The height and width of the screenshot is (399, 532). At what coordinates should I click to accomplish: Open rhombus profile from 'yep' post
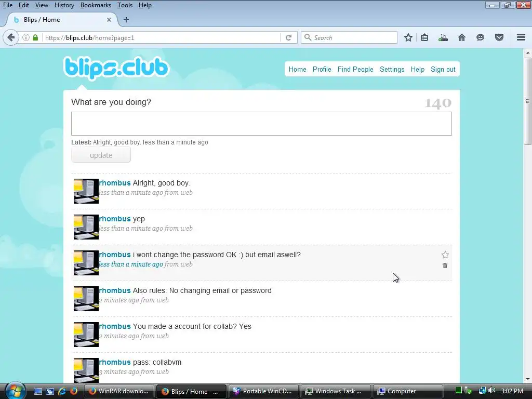(115, 219)
